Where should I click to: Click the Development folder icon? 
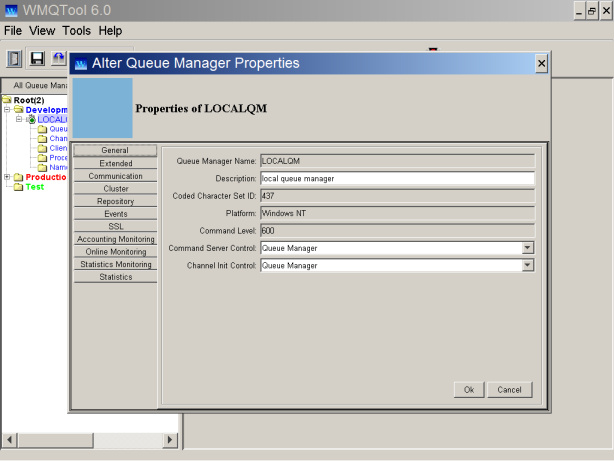(19, 110)
